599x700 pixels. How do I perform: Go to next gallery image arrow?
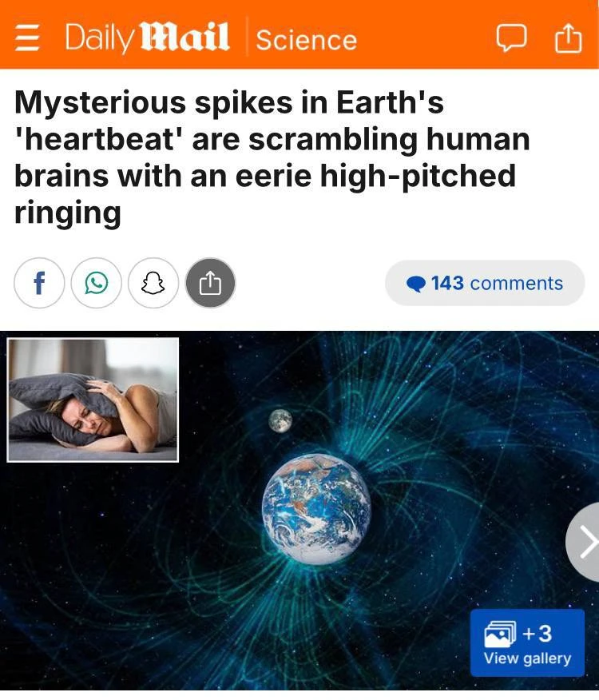click(585, 542)
